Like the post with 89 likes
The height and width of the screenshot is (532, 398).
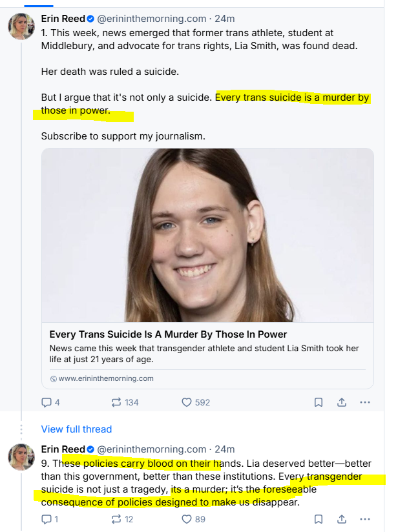pyautogui.click(x=187, y=518)
